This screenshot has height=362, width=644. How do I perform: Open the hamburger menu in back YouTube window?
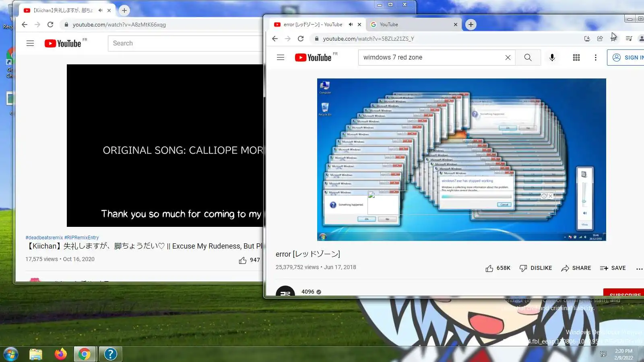click(x=30, y=43)
